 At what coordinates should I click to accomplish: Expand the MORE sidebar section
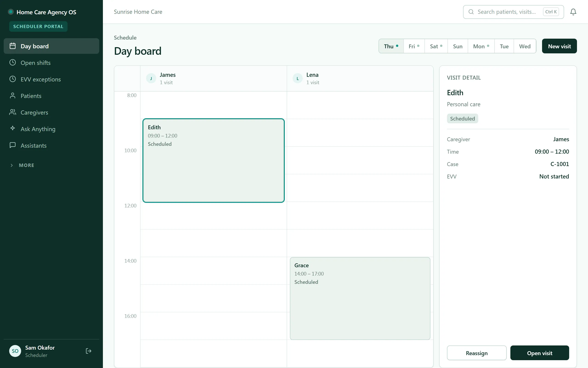pos(22,165)
